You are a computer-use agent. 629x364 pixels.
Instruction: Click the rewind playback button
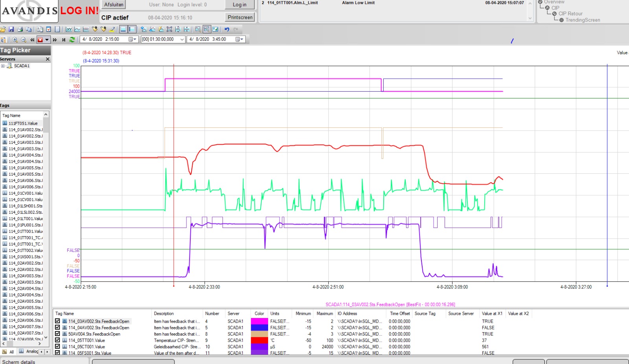pos(32,40)
